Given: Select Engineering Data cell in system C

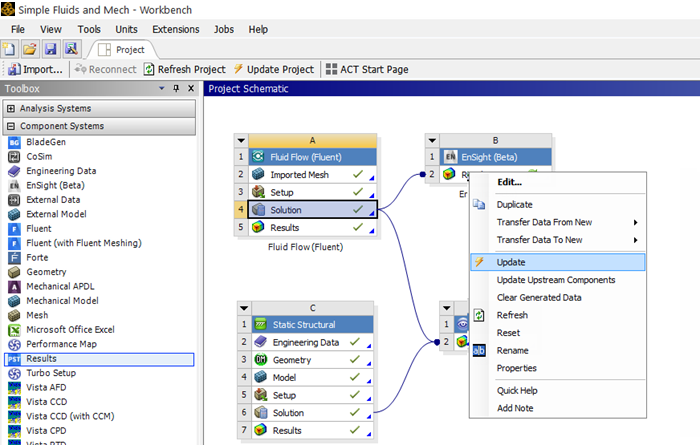Looking at the screenshot, I should 312,342.
